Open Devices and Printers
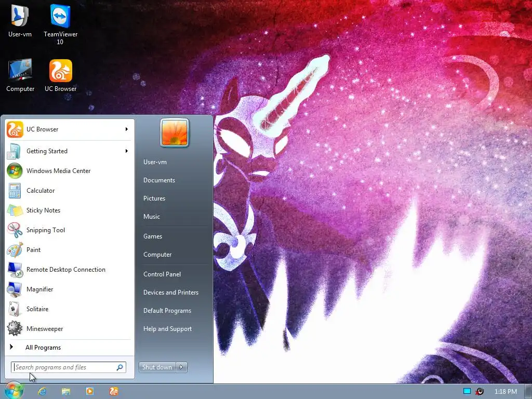The width and height of the screenshot is (532, 399). (170, 292)
